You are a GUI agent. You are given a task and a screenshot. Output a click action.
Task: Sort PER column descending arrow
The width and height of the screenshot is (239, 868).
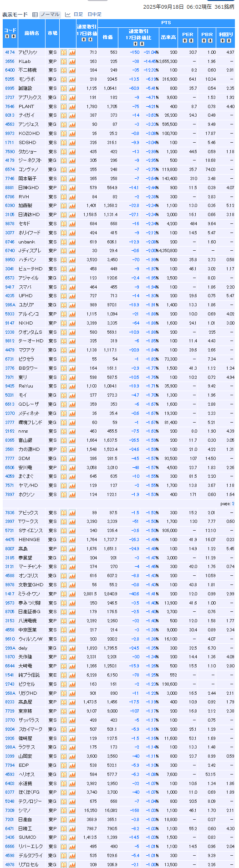[191, 41]
